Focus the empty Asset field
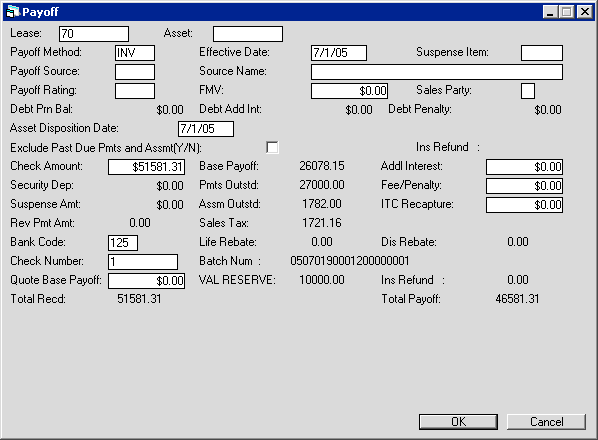 tap(248, 34)
